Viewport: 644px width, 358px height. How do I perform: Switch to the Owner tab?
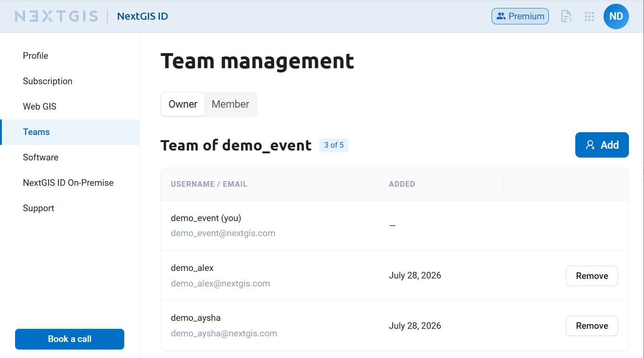coord(183,104)
